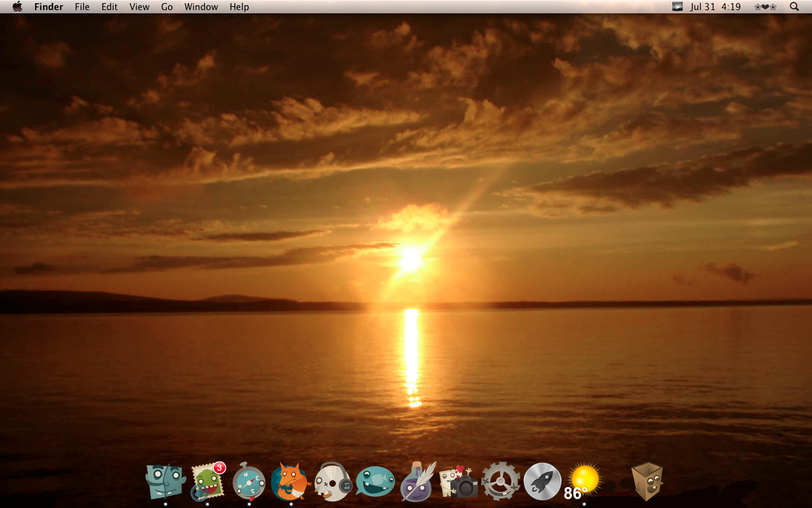
Task: Open the Apple menu
Action: [17, 6]
